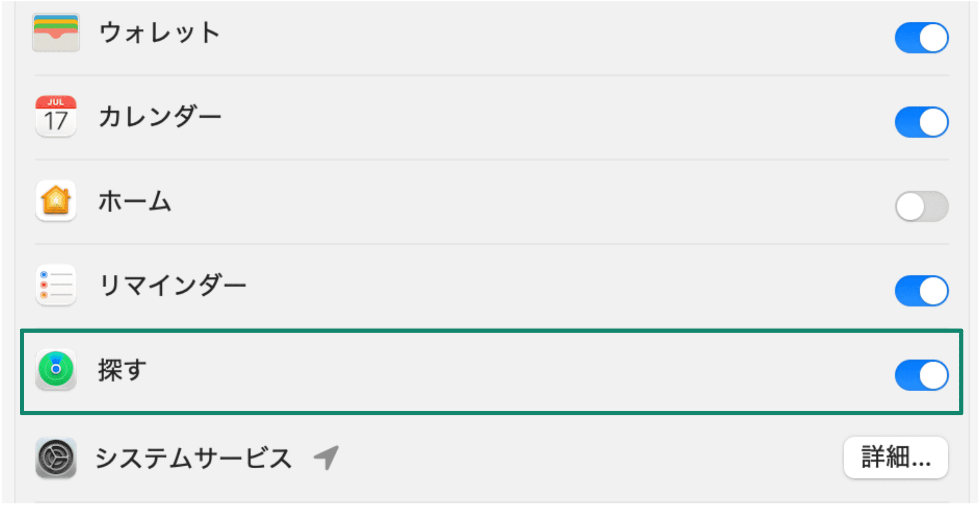Viewport: 980px width, 505px height.
Task: Switch off the リマインダー toggle
Action: [x=921, y=291]
